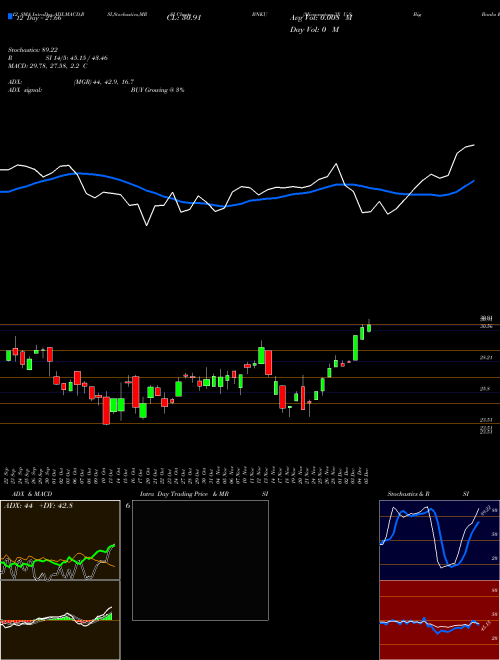The image size is (500, 660).
Task: Click the 'MACD: 29.78, 27.58, 2.2 C' line
Action: 48,66
